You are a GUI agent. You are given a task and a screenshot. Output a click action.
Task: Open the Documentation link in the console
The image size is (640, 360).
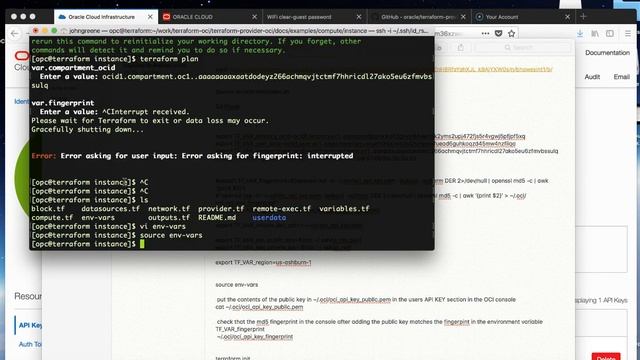607,53
